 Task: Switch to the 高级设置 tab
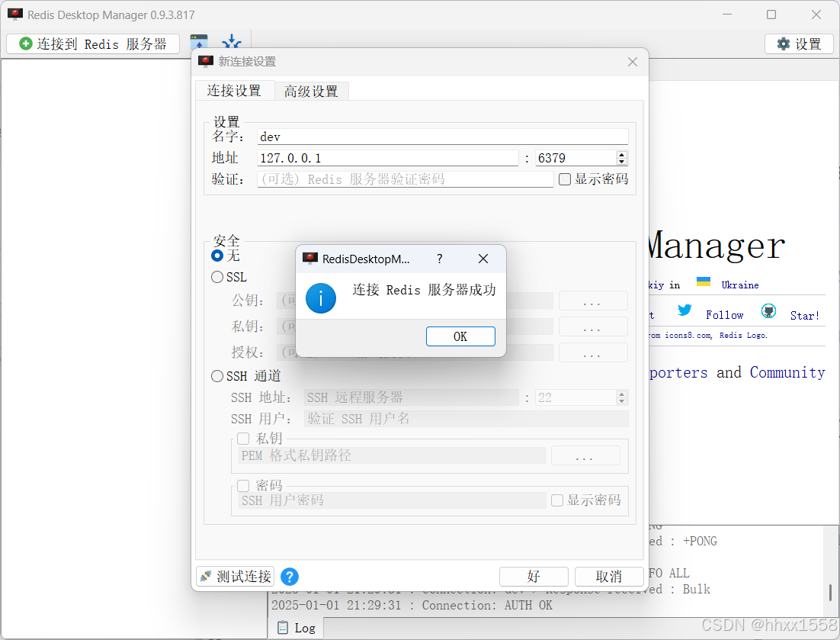pos(311,92)
